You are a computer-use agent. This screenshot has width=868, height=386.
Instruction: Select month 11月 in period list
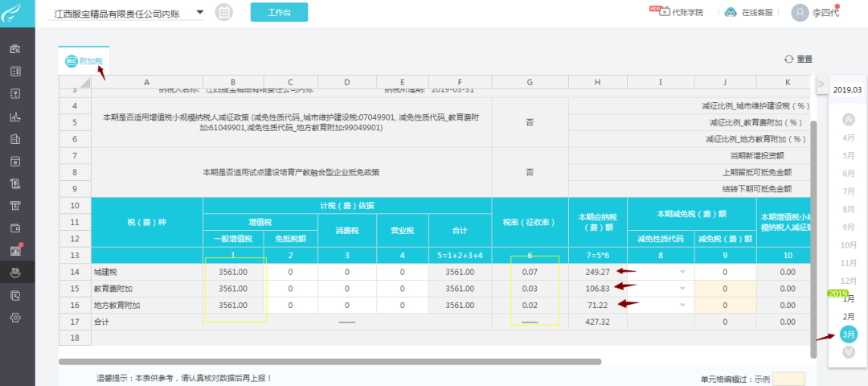[848, 262]
